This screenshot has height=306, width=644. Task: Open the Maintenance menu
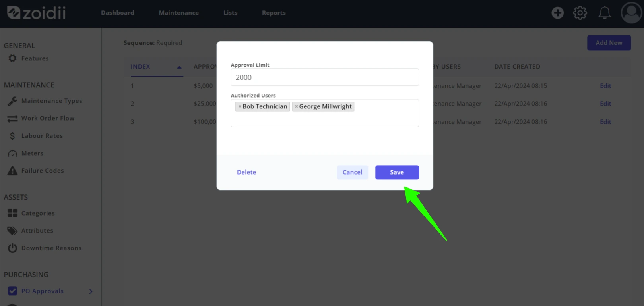click(x=179, y=13)
